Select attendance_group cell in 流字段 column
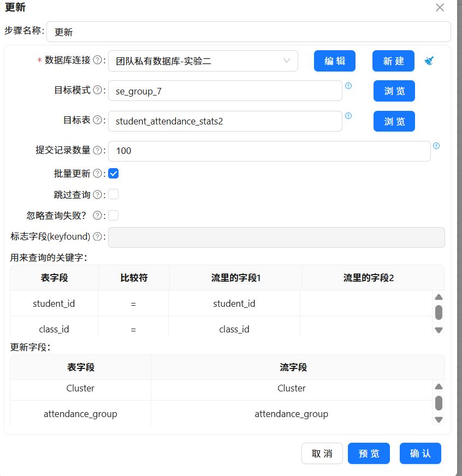This screenshot has width=462, height=476. point(292,414)
